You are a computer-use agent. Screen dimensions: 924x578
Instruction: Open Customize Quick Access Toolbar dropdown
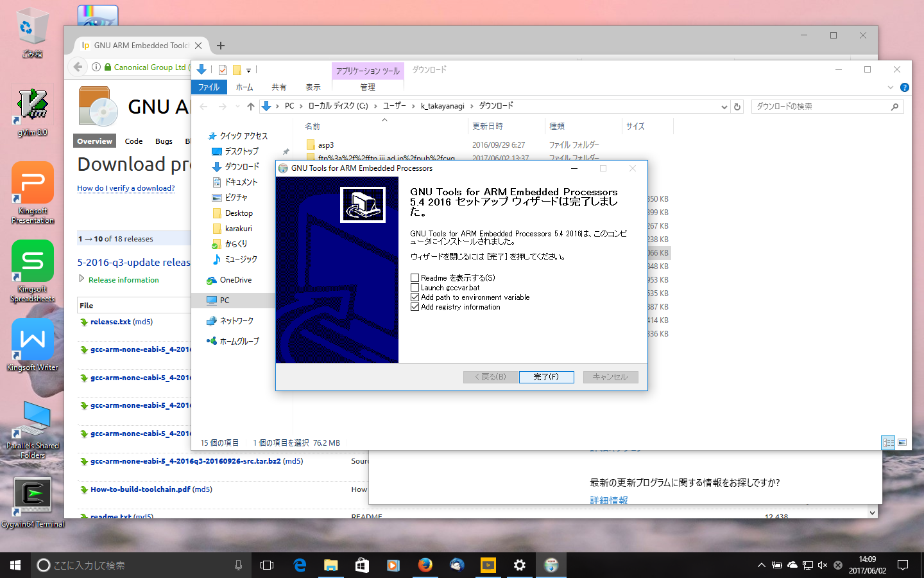248,70
